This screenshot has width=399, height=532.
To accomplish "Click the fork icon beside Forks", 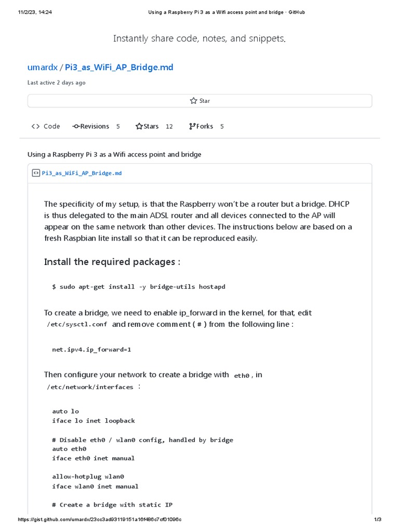I will (192, 126).
